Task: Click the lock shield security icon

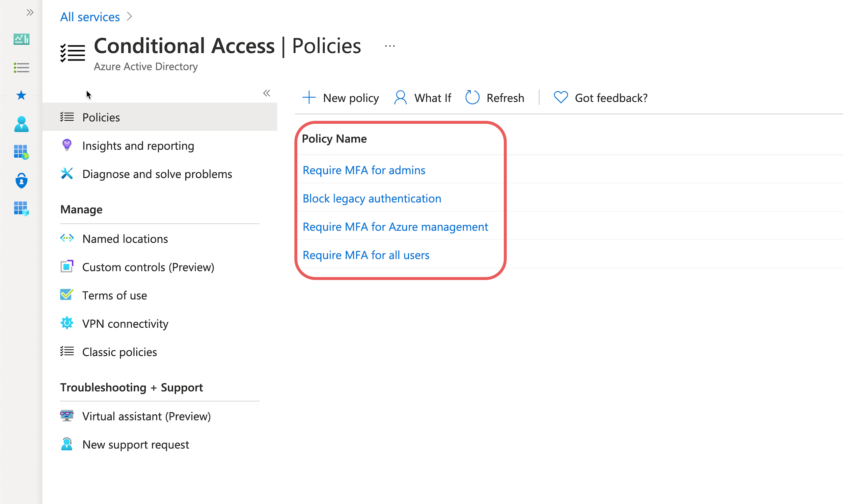Action: point(21,181)
